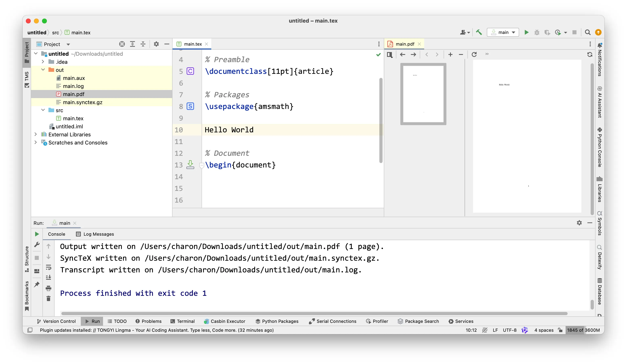The height and width of the screenshot is (364, 627).
Task: Toggle the Bookmarks side tool window
Action: point(27,296)
